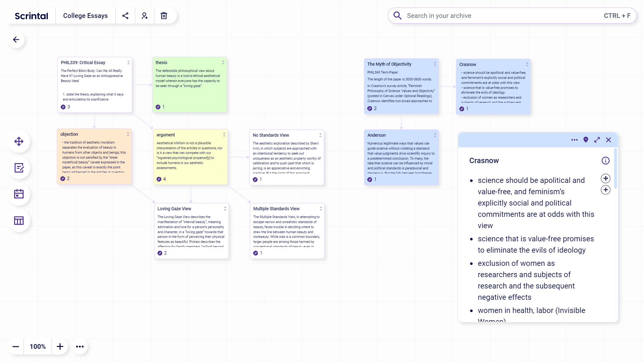This screenshot has width=644, height=362.
Task: Select the move/pan canvas tool
Action: tap(19, 141)
